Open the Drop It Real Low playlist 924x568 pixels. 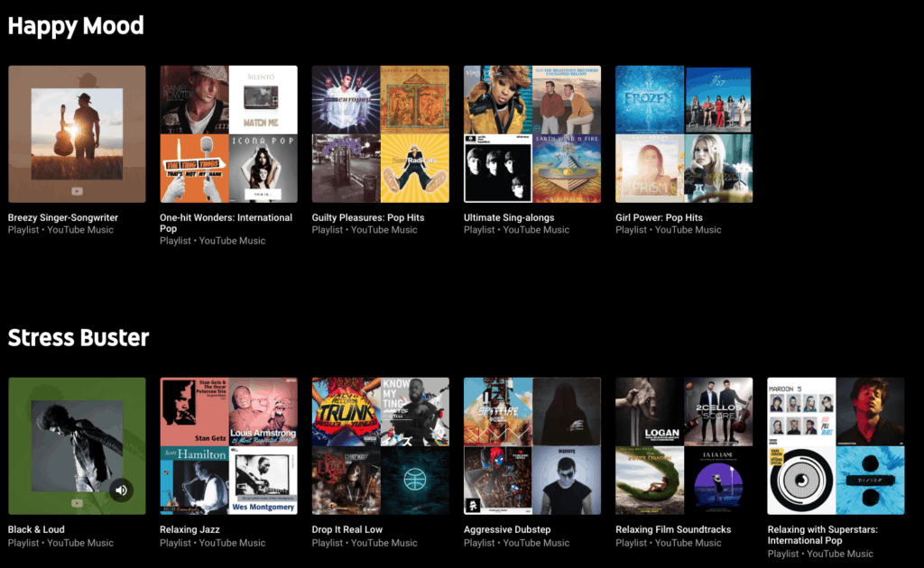click(x=380, y=444)
